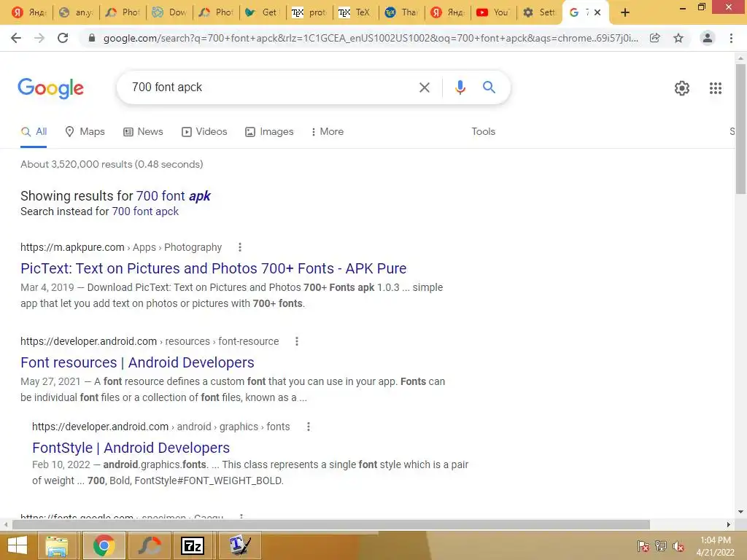Open the Windows Start button
The width and height of the screenshot is (747, 560).
click(18, 545)
